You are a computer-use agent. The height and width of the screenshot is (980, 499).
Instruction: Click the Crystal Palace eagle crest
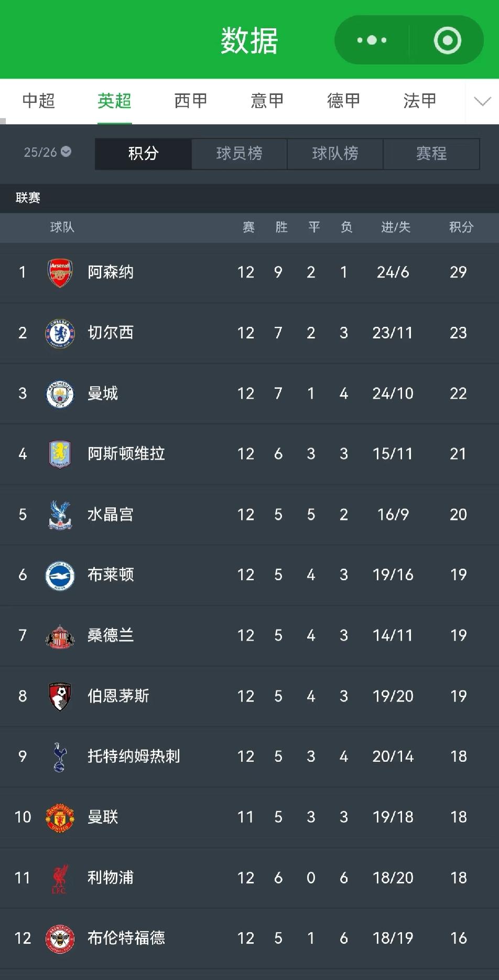[x=60, y=514]
